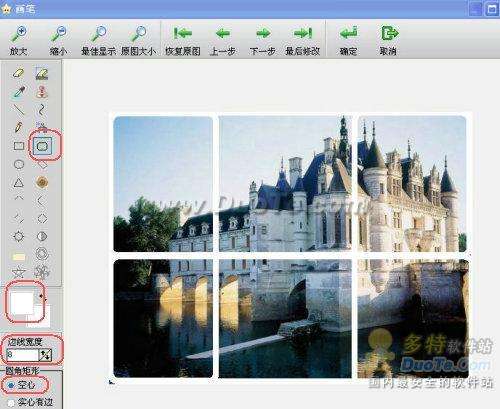Open the white foreground color swatch
The height and width of the screenshot is (409, 500).
tap(22, 303)
